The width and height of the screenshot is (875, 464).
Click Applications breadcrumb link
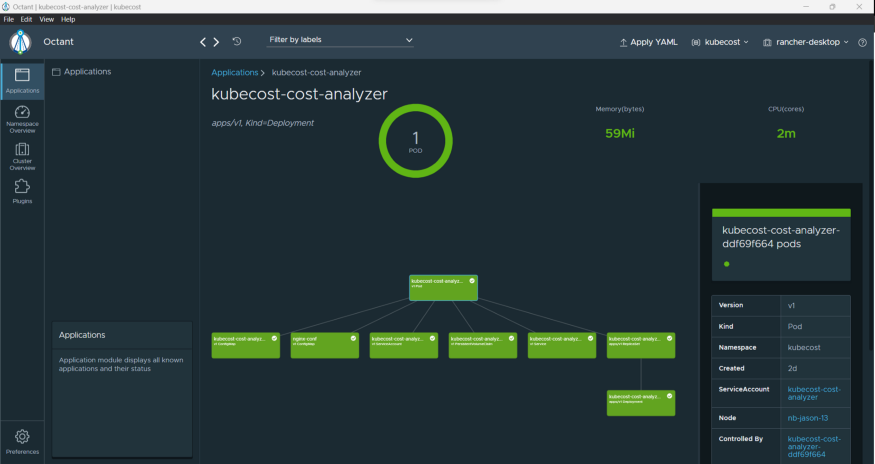pos(234,73)
